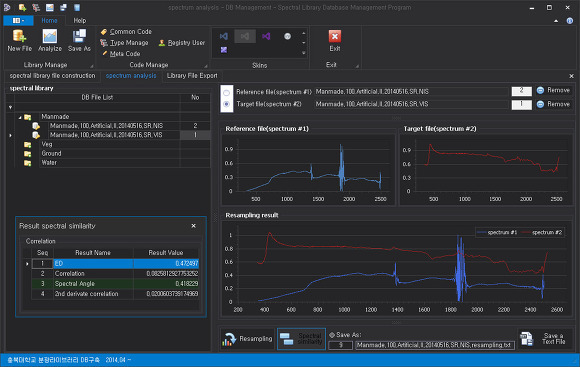The width and height of the screenshot is (580, 367).
Task: Run Resampling on spectra
Action: tap(247, 339)
